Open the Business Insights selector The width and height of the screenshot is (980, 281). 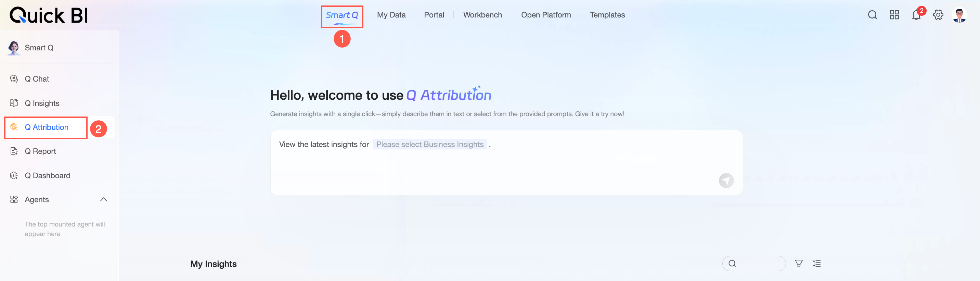429,144
